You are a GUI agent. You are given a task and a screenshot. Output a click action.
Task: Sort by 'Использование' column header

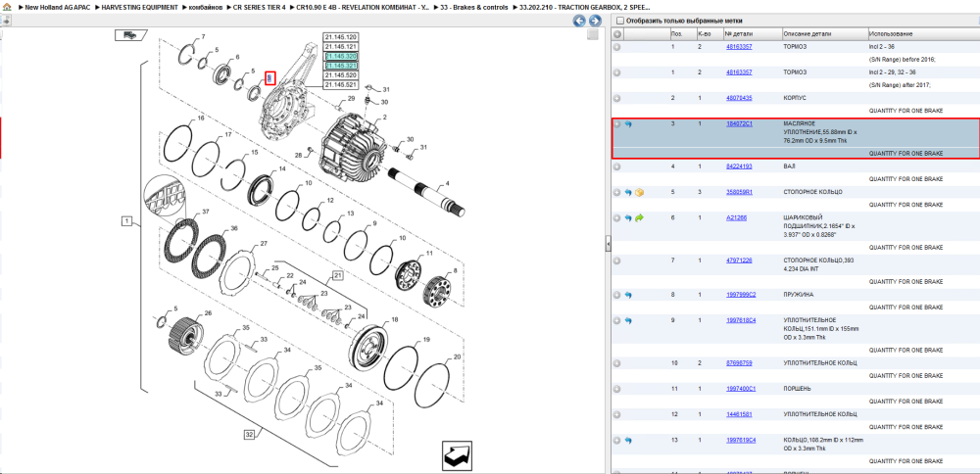pyautogui.click(x=923, y=34)
